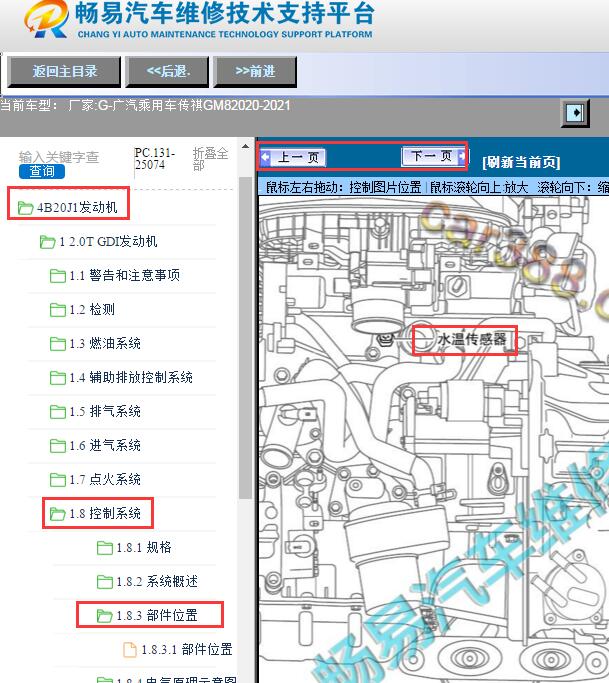Open the 1.8.2 系统概述 tree label

157,581
